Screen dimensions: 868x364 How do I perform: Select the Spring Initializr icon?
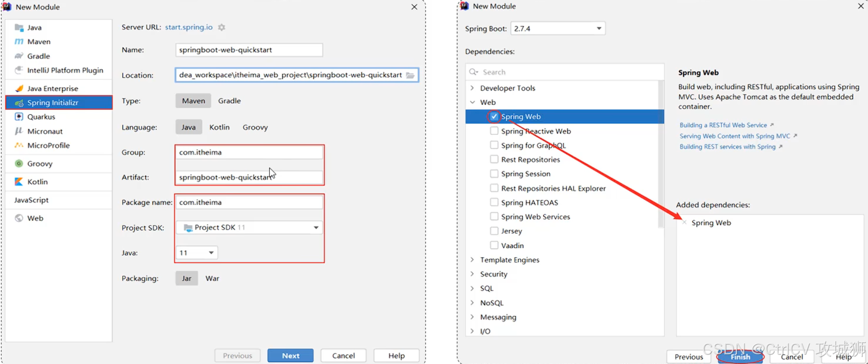(19, 103)
